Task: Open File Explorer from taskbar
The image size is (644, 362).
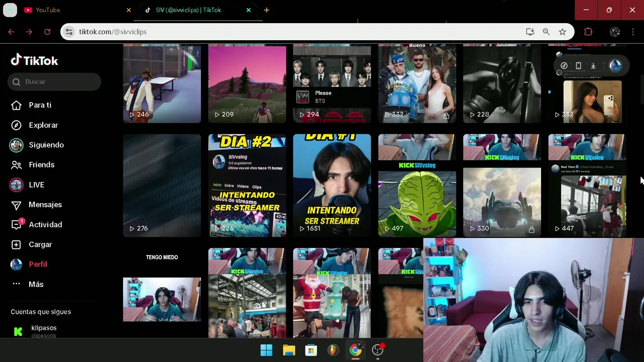Action: click(x=289, y=350)
